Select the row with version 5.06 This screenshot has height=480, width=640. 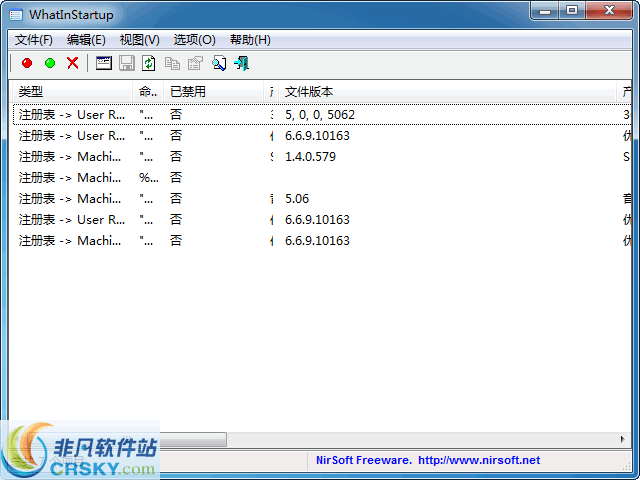[x=322, y=199]
